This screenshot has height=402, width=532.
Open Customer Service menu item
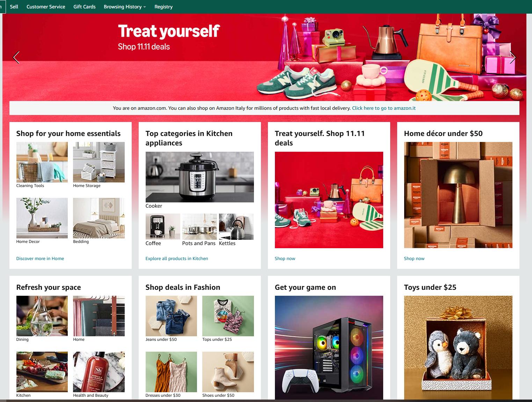pyautogui.click(x=46, y=7)
